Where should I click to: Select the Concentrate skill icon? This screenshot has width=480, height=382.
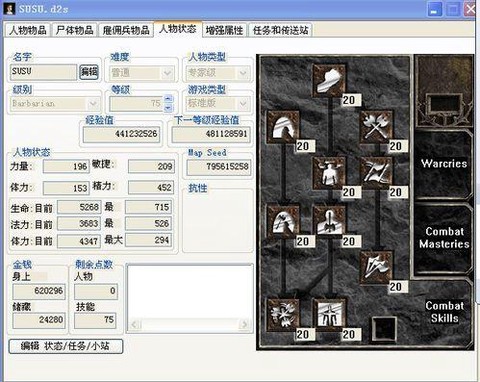(329, 222)
